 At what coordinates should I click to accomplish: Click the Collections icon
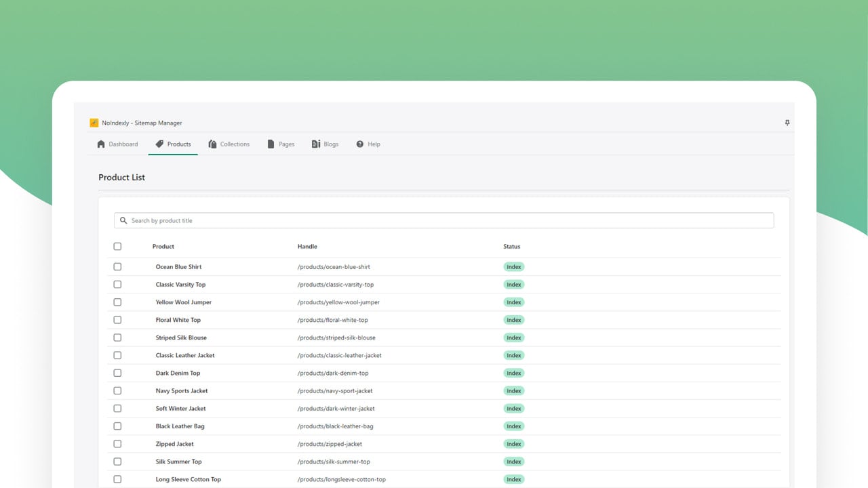[x=213, y=144]
